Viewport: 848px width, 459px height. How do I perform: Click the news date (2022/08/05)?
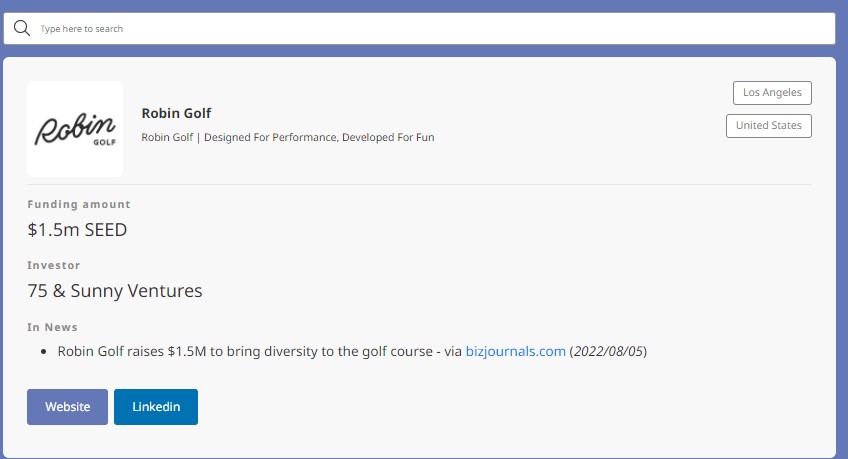[x=608, y=351]
